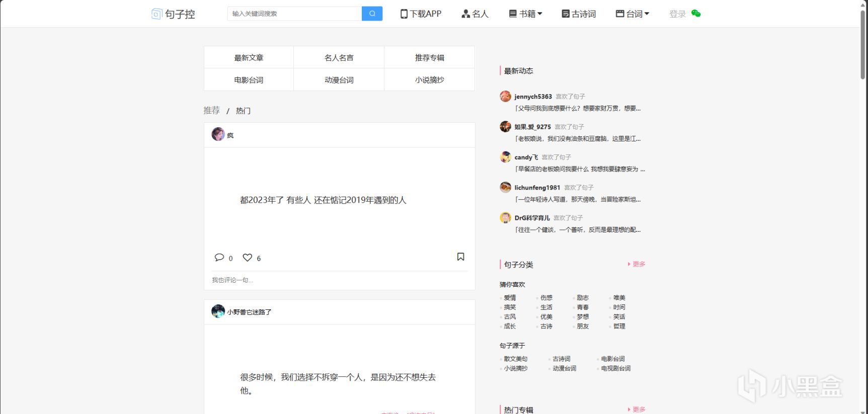868x414 pixels.
Task: Open the 唯美 category
Action: tap(619, 298)
